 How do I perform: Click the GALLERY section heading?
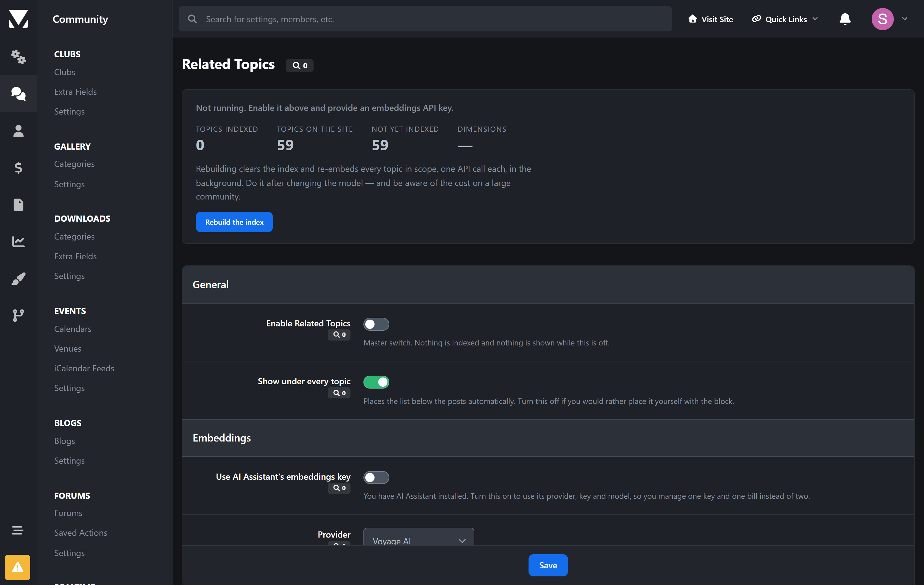pos(72,147)
